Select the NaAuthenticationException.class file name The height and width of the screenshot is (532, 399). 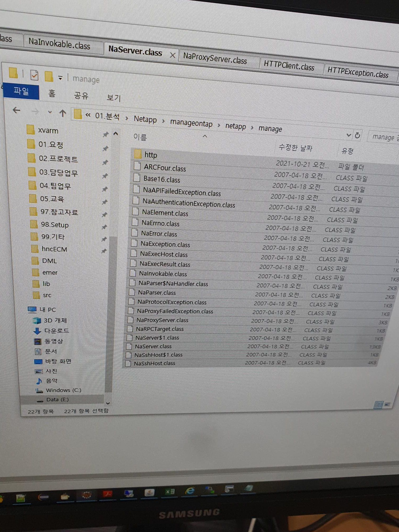coord(189,203)
